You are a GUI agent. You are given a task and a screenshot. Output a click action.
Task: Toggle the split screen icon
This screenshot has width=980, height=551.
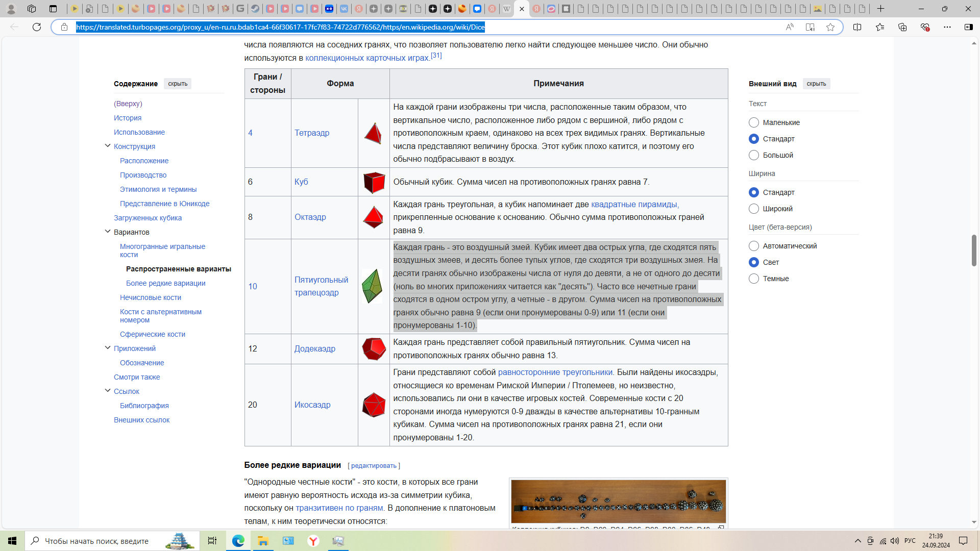[857, 27]
